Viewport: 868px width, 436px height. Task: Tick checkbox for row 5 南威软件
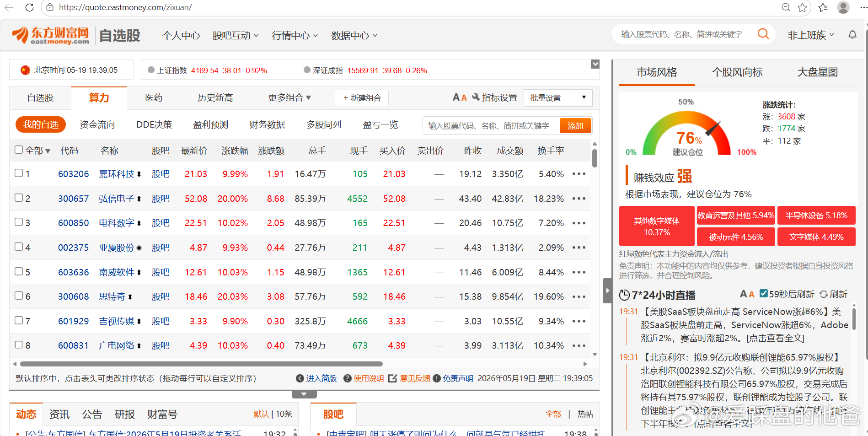point(19,271)
